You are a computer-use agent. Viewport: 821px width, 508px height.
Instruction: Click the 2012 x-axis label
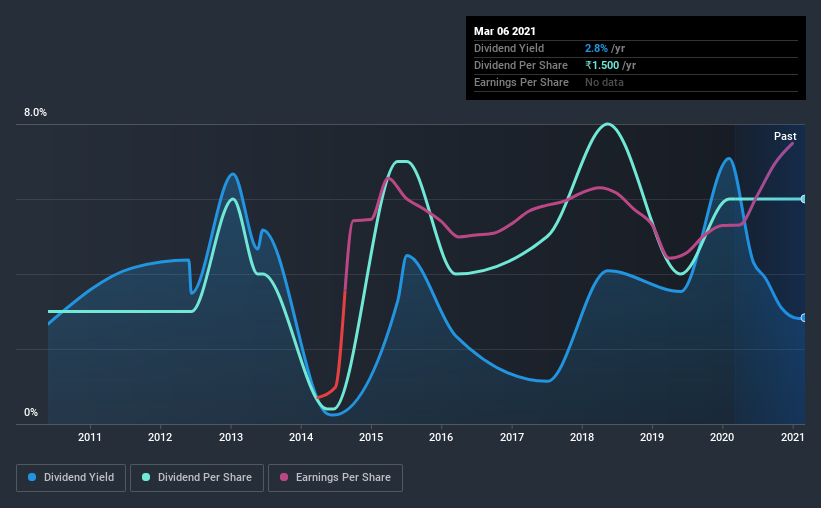160,437
